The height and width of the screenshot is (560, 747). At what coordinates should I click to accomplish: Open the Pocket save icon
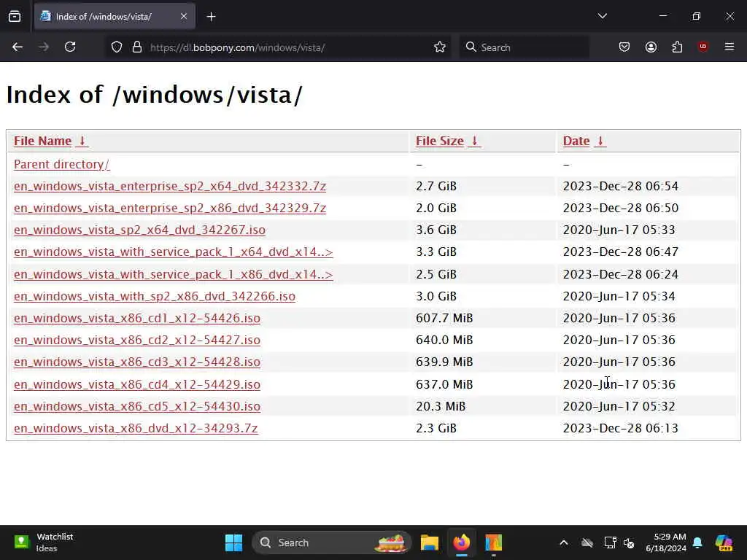624,47
